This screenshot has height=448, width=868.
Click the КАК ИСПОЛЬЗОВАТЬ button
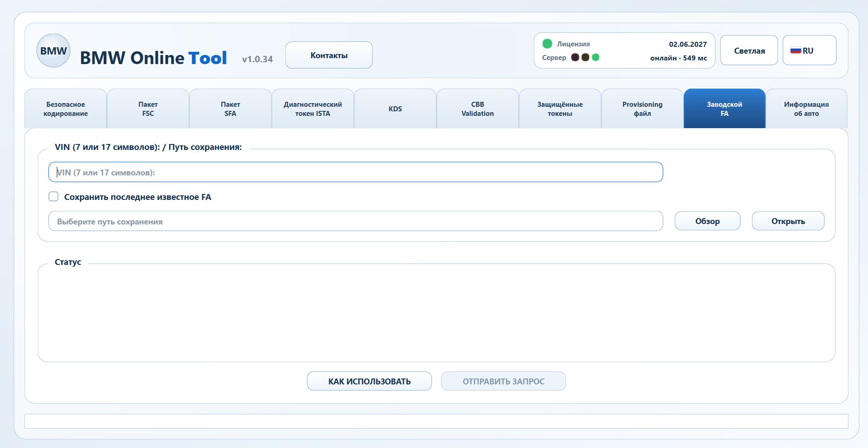click(x=369, y=381)
